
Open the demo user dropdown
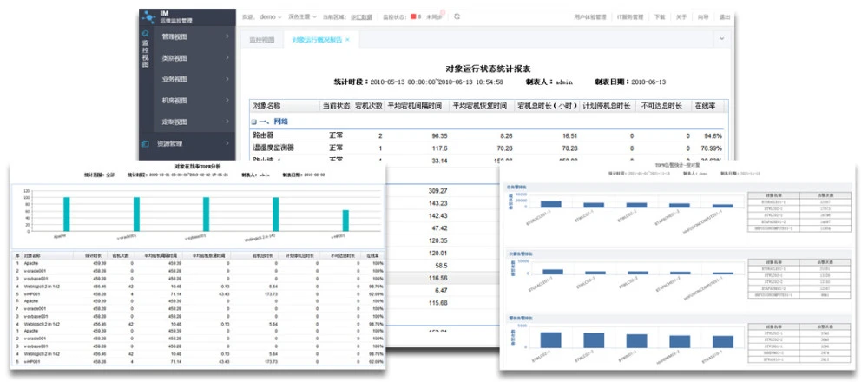click(x=271, y=17)
